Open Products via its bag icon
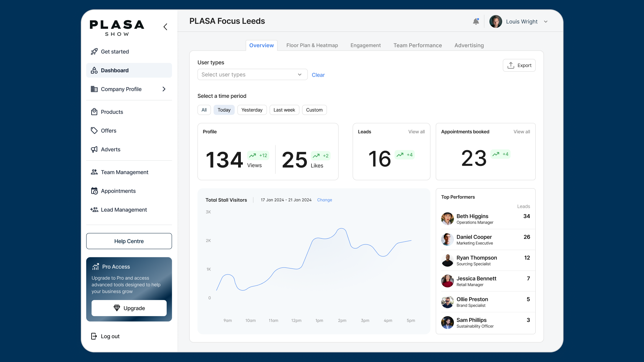Image resolution: width=644 pixels, height=362 pixels. 94,112
